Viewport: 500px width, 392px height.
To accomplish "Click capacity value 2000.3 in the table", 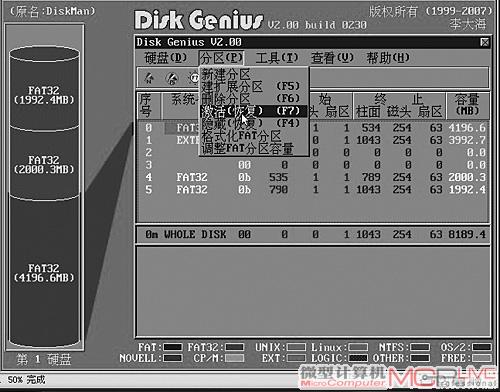I will [x=467, y=177].
